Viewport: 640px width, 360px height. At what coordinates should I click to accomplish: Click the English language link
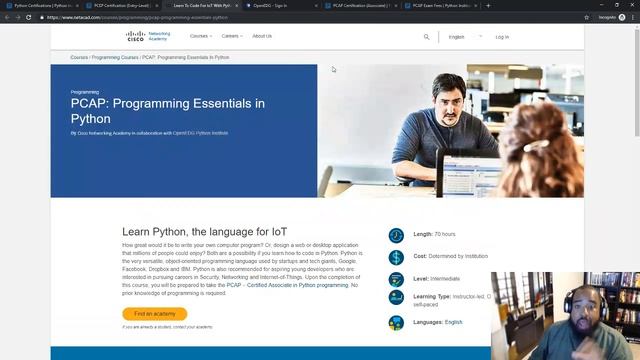[x=453, y=322]
